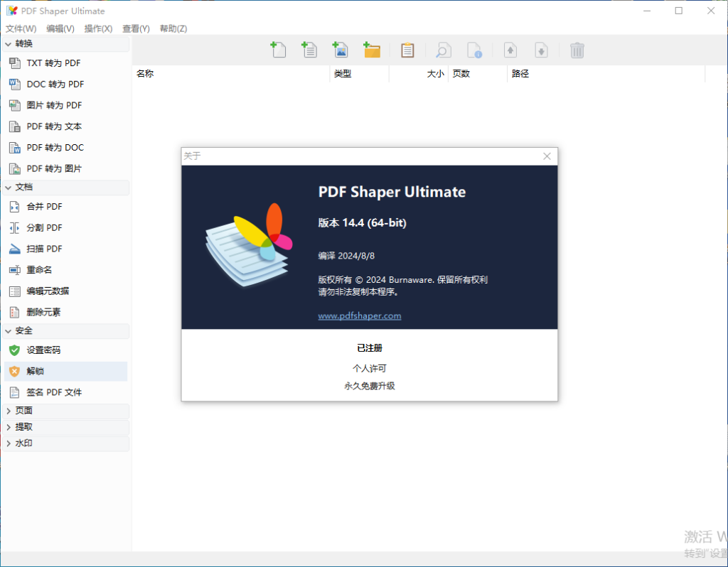Click the 版本 14.4 (64-bit) text
The height and width of the screenshot is (567, 728).
pyautogui.click(x=362, y=222)
